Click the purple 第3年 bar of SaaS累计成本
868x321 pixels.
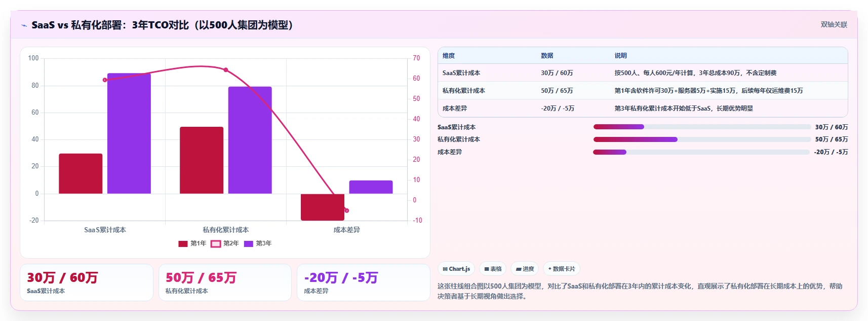[129, 133]
